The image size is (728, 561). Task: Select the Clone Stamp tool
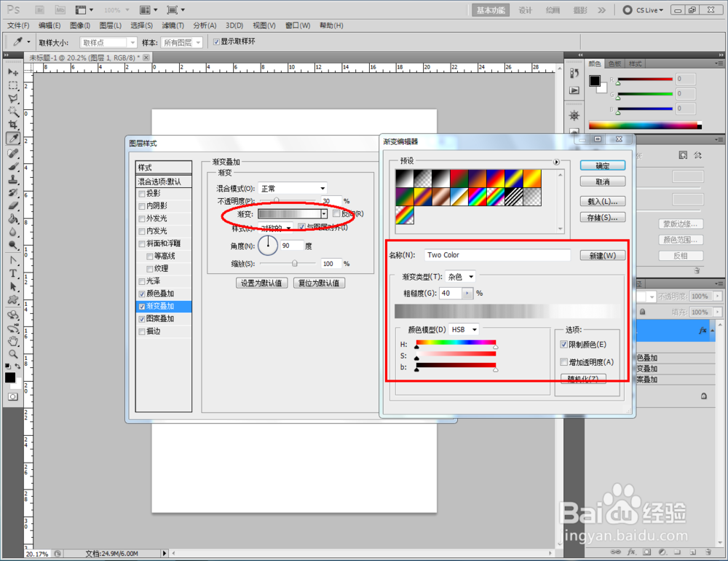13,179
